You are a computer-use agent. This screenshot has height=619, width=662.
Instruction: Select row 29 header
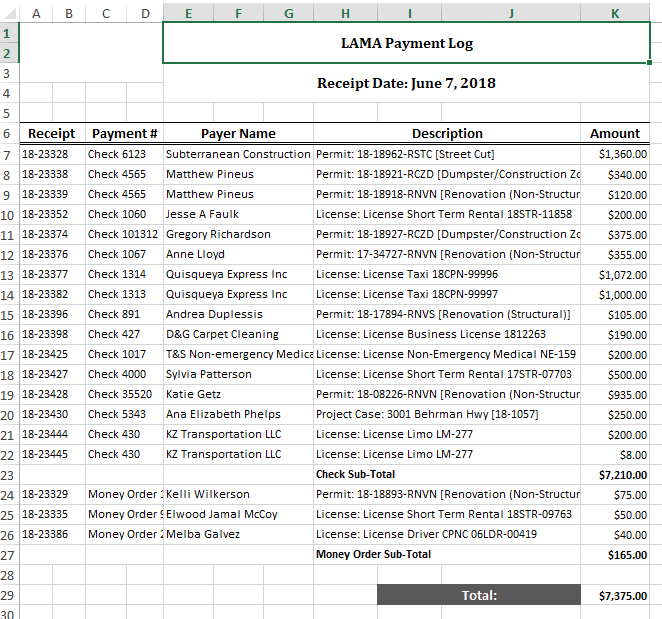pos(7,595)
